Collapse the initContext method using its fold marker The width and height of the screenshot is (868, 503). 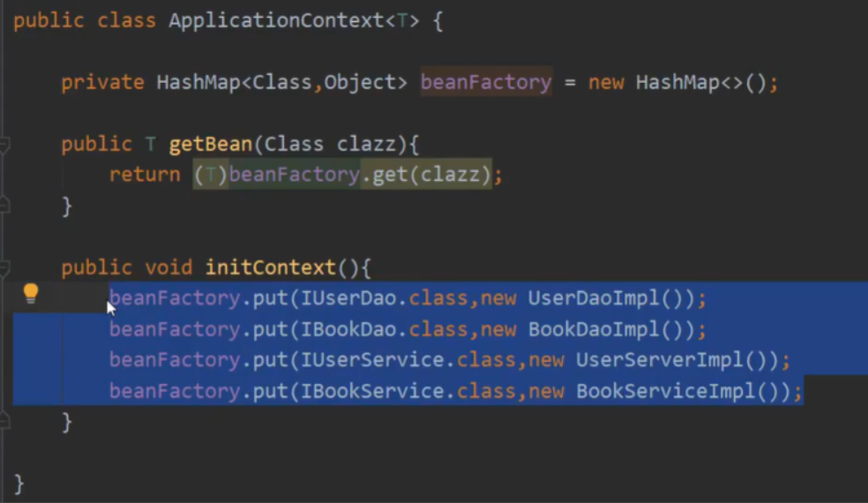pos(4,268)
